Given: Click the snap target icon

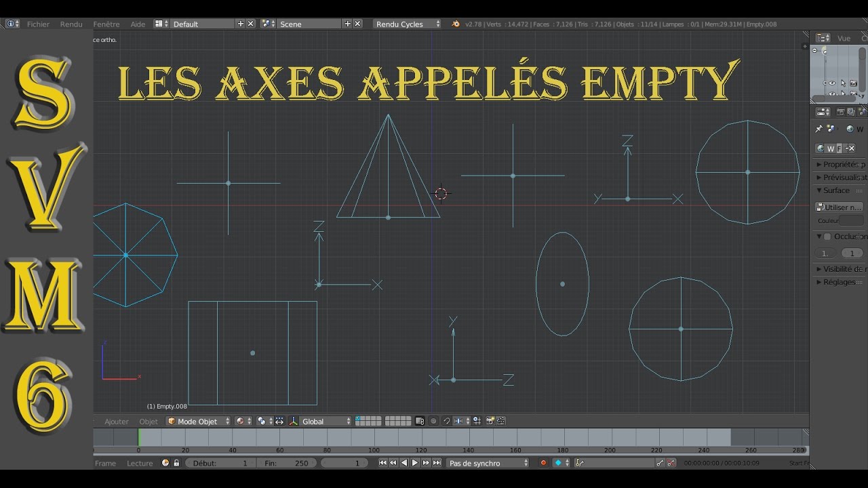Looking at the screenshot, I should pyautogui.click(x=477, y=422).
